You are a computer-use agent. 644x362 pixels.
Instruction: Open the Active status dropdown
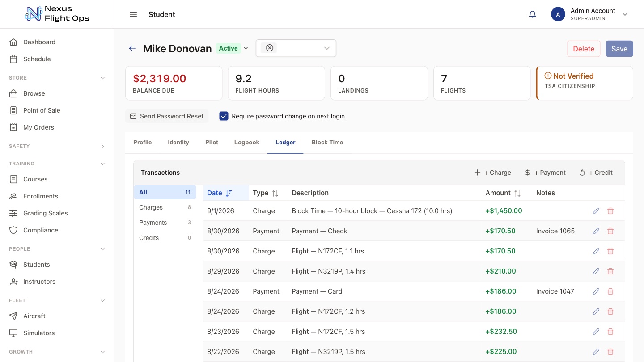click(x=232, y=48)
